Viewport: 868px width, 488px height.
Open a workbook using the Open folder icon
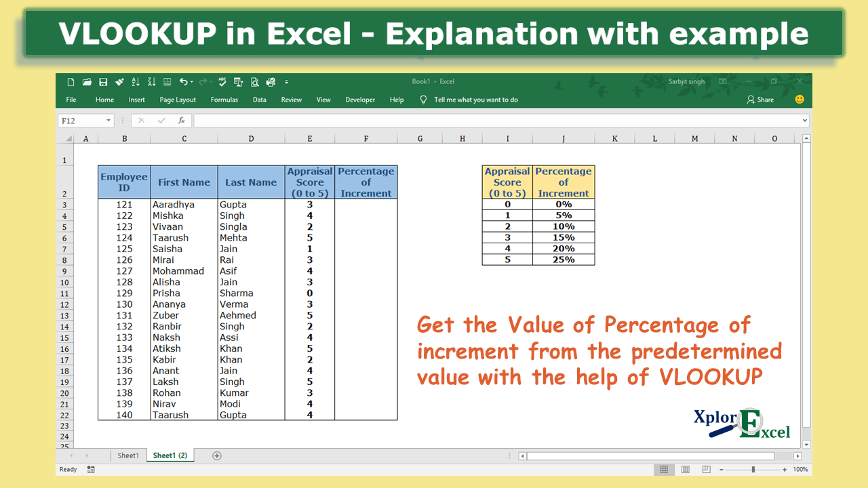point(87,81)
